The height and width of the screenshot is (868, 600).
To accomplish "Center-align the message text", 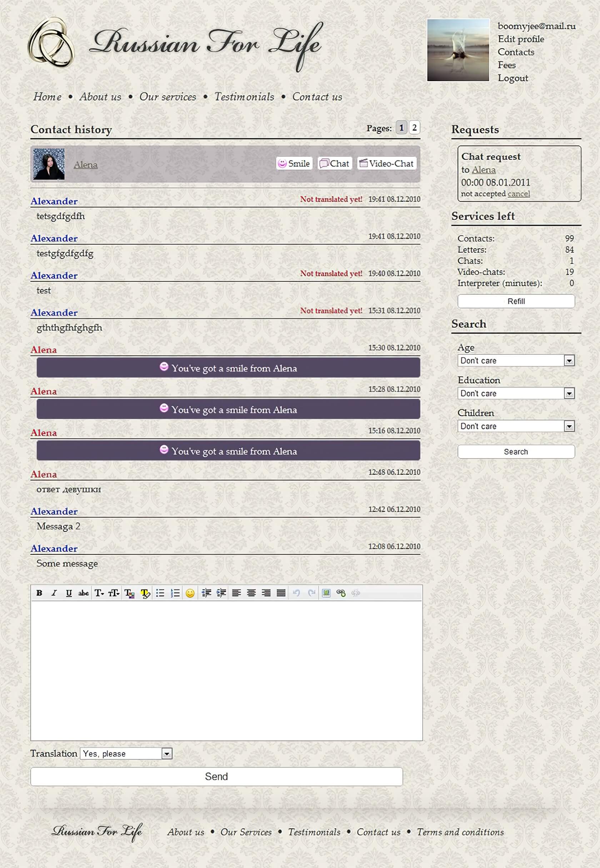I will 251,593.
